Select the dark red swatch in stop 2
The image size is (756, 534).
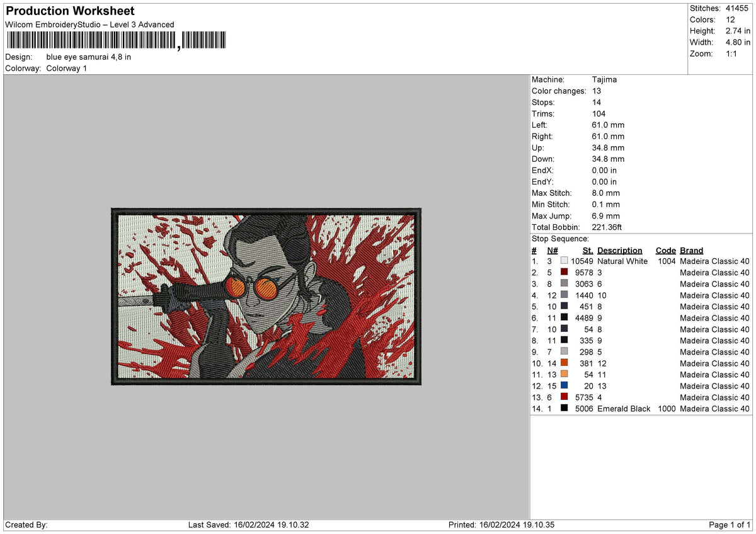tap(564, 273)
